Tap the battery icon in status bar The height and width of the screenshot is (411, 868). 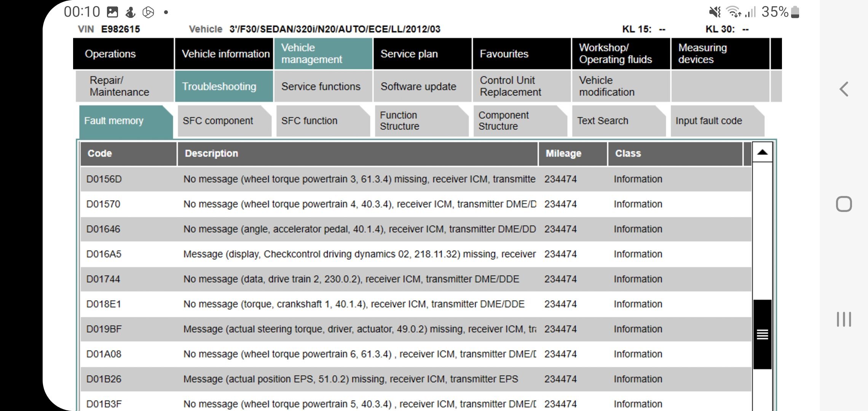tap(795, 12)
